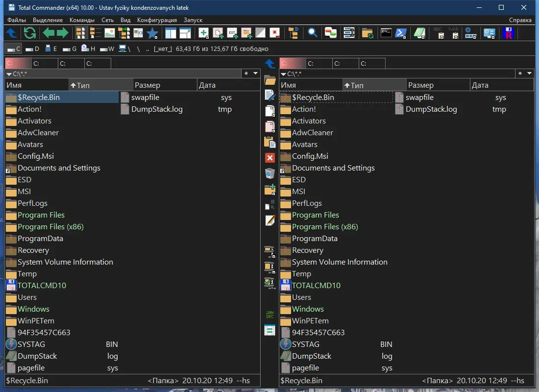Image resolution: width=539 pixels, height=392 pixels.
Task: Click the red asterisk selection icon
Action: [x=275, y=33]
